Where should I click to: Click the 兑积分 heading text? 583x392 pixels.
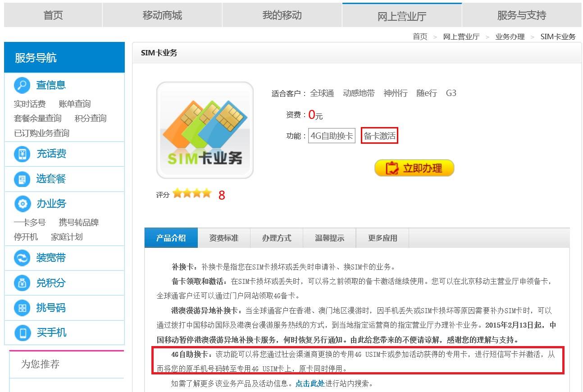51,283
